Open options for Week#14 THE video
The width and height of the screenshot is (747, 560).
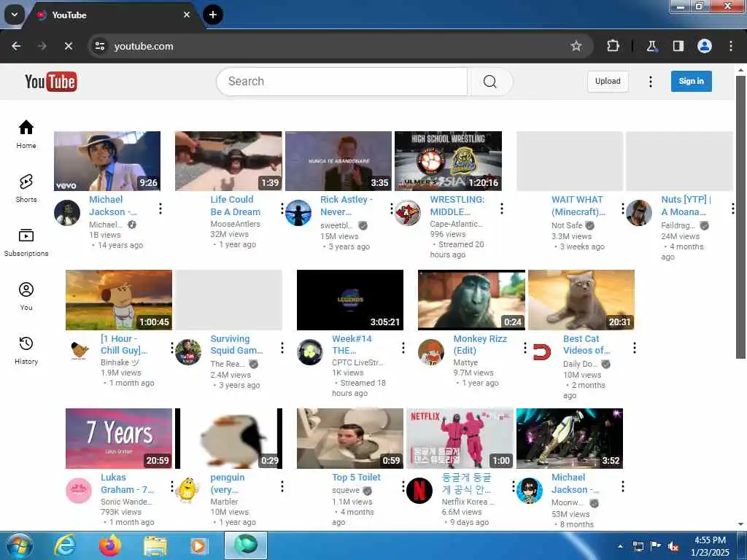403,348
